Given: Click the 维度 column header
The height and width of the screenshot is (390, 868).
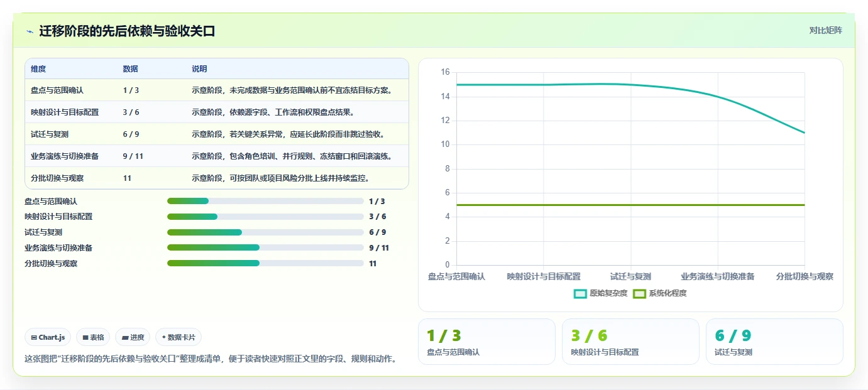Looking at the screenshot, I should 38,69.
